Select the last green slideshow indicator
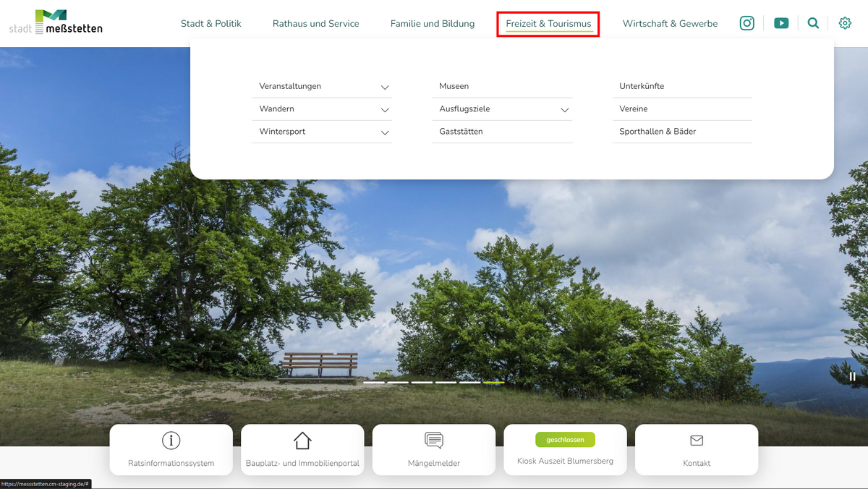This screenshot has height=489, width=868. coord(494,382)
